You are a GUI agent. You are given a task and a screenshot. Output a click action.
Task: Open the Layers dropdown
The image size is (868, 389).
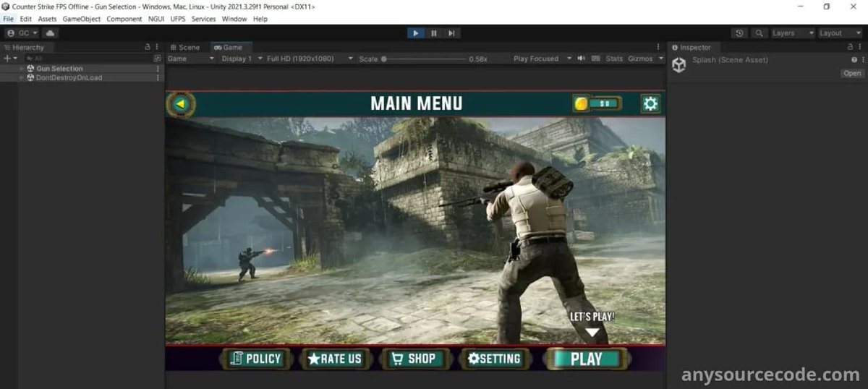pos(792,33)
